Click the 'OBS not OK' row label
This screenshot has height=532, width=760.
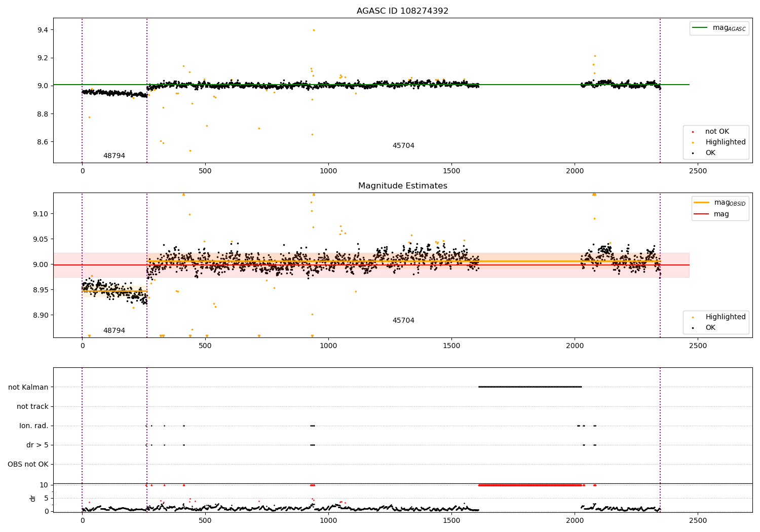[28, 464]
